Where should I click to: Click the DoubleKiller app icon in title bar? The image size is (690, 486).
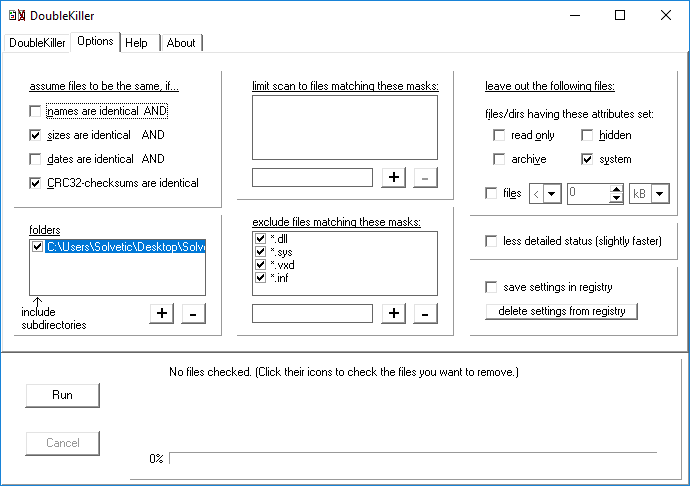17,15
